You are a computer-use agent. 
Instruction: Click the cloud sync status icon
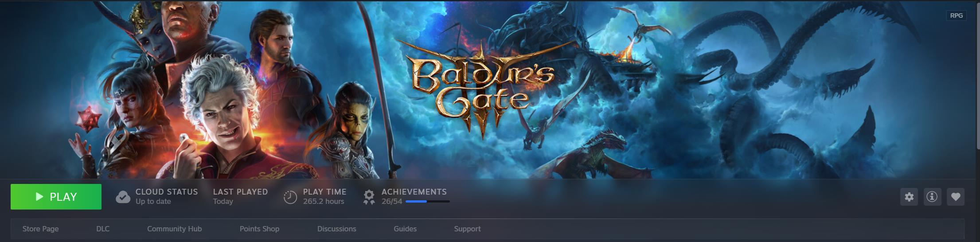click(123, 197)
